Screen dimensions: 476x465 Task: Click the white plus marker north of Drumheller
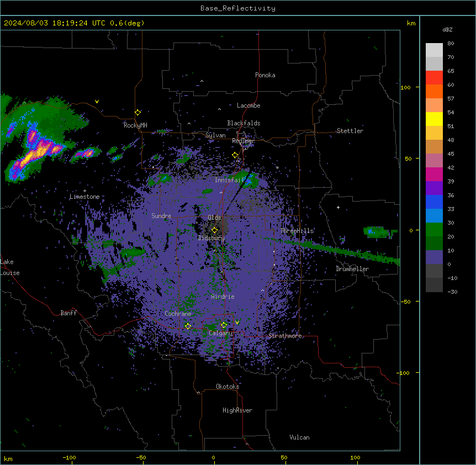pos(338,207)
